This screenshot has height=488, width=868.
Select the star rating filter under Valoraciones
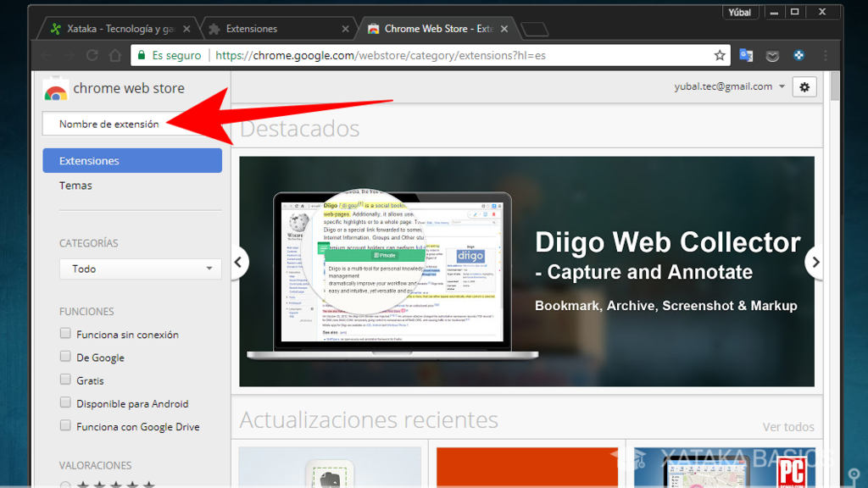[110, 484]
